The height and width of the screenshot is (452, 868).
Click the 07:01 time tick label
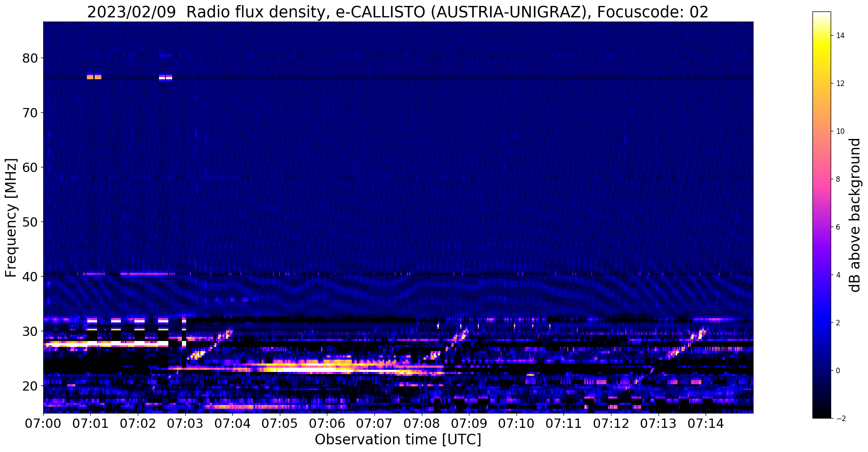[x=90, y=423]
